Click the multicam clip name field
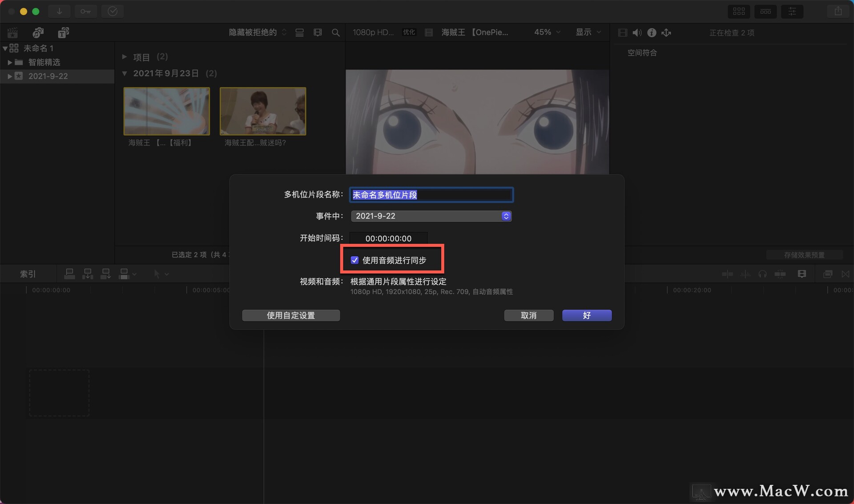The width and height of the screenshot is (854, 504). click(x=431, y=195)
